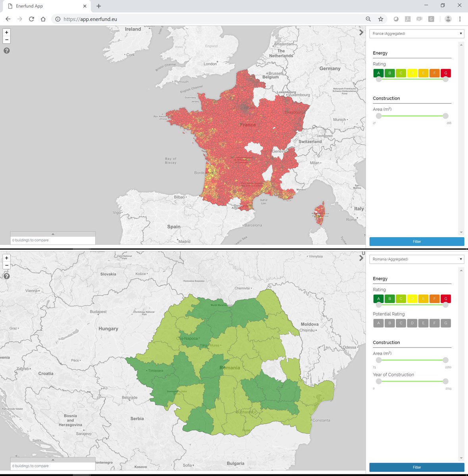Open the France (Aggregated) dataset dropdown
The height and width of the screenshot is (476, 468).
pos(417,33)
